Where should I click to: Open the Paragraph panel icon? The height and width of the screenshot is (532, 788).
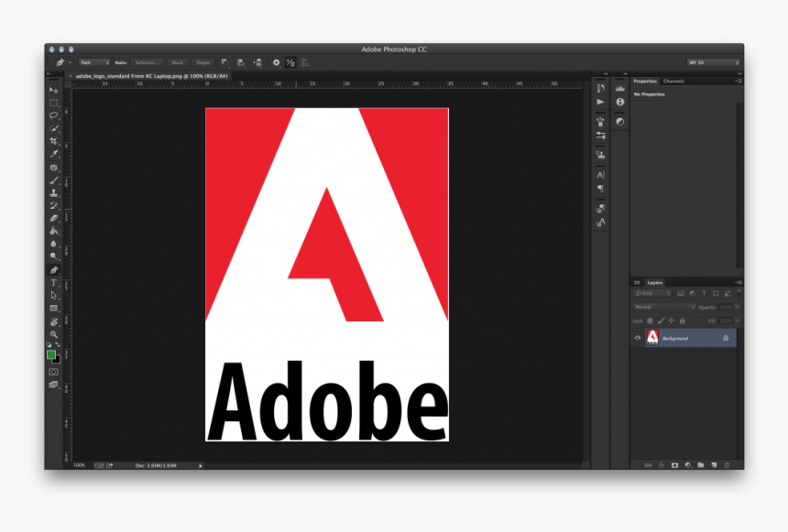click(600, 189)
